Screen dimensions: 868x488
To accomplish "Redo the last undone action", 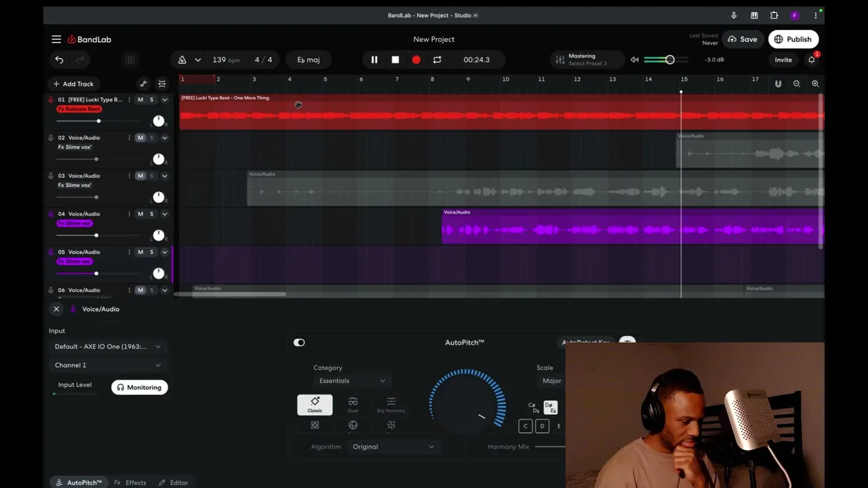I will point(80,60).
